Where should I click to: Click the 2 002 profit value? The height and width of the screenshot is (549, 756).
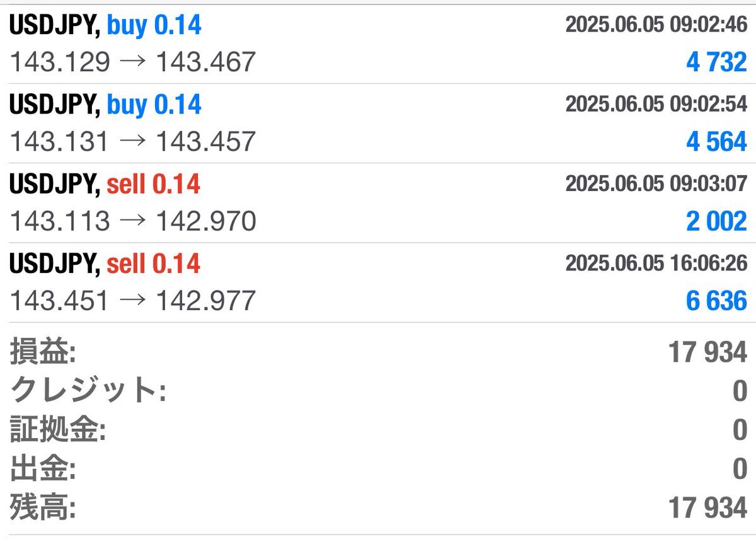pos(716,221)
